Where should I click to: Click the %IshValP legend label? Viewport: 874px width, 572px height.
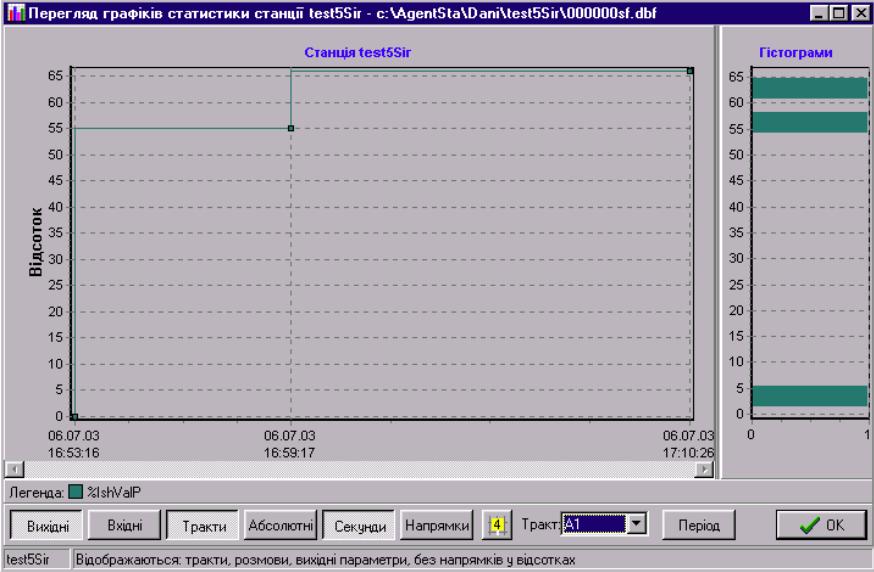[x=114, y=492]
